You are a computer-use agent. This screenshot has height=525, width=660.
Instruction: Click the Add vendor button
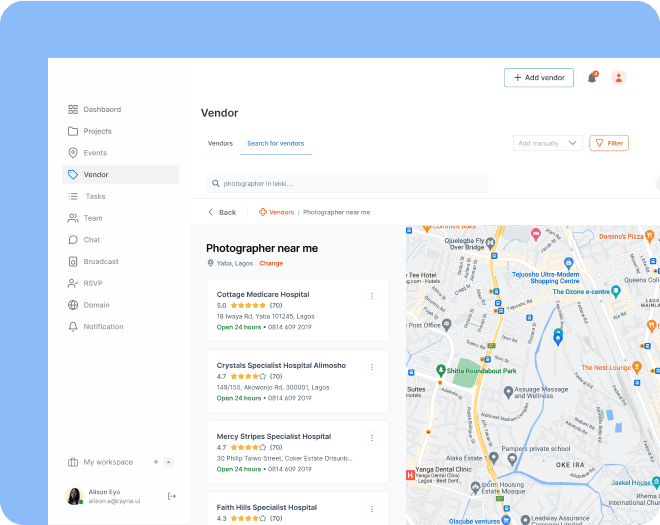539,77
